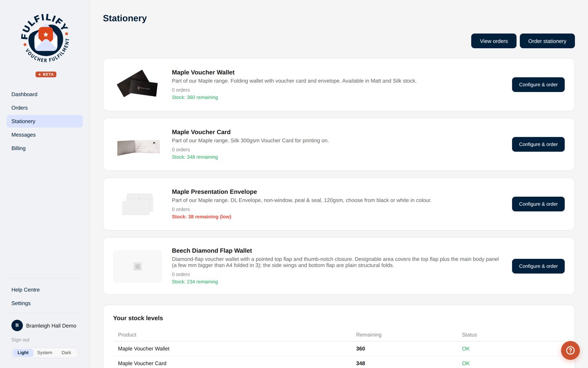Click the Fulfilify voucher fulfilment logo

click(x=45, y=38)
